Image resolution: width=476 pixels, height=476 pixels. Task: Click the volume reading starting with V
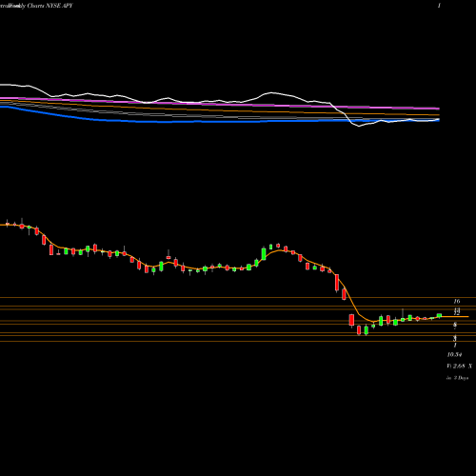(x=459, y=366)
